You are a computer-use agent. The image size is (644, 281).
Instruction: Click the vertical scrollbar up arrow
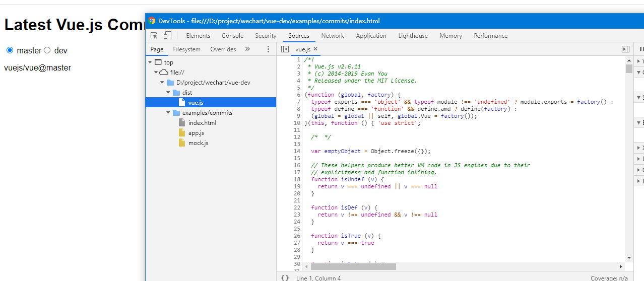629,59
